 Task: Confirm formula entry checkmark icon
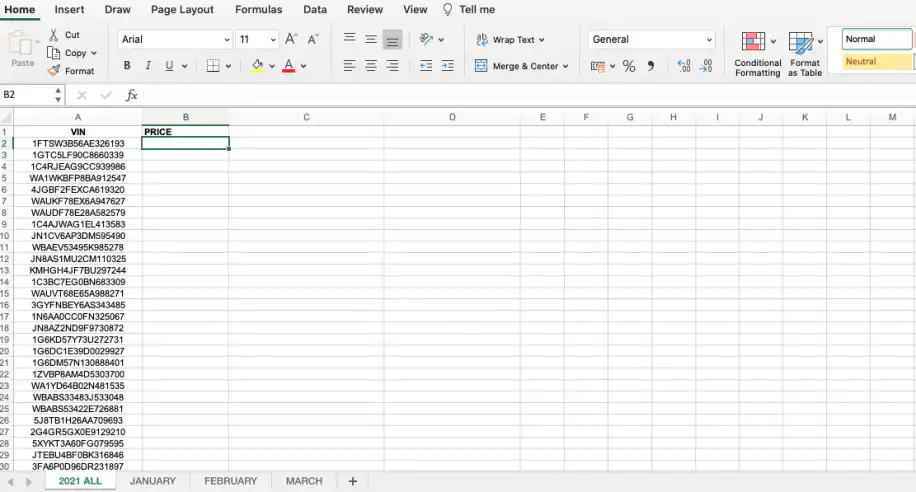[106, 95]
